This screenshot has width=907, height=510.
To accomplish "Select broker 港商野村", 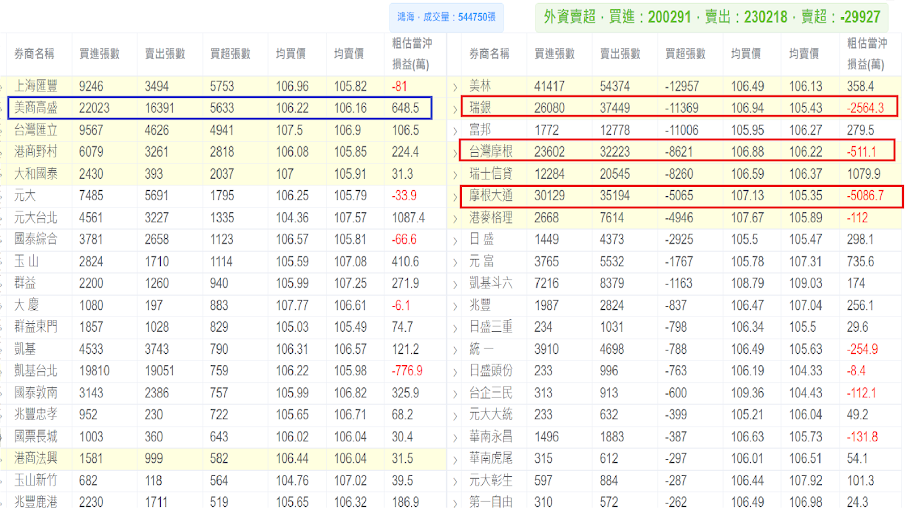I will click(x=36, y=151).
